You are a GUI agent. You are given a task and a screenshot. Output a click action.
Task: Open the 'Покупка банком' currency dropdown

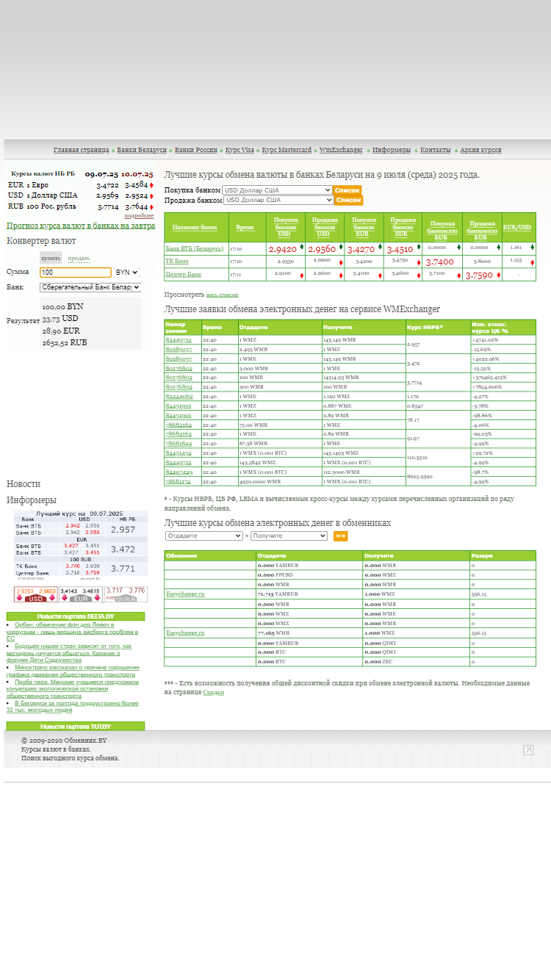click(277, 190)
